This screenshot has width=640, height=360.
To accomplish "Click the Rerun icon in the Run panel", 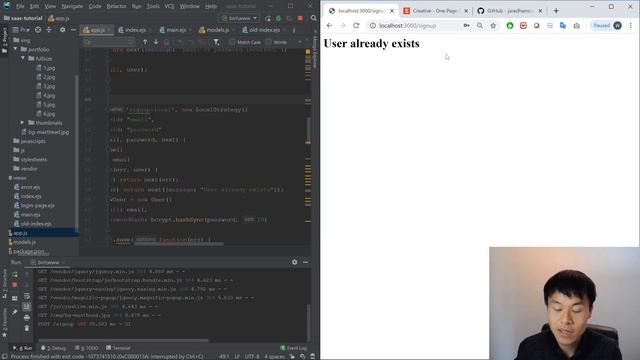I will pyautogui.click(x=15, y=274).
